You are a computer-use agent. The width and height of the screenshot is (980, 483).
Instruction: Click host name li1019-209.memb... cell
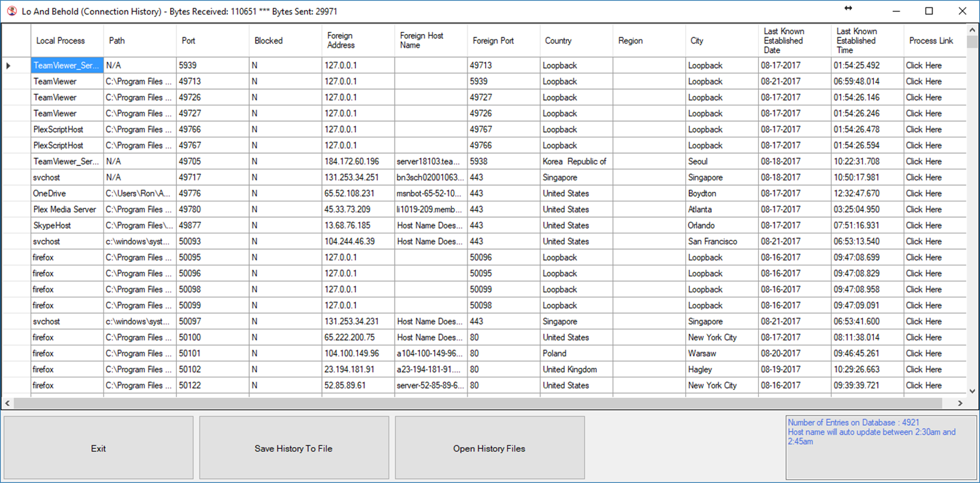pos(431,210)
